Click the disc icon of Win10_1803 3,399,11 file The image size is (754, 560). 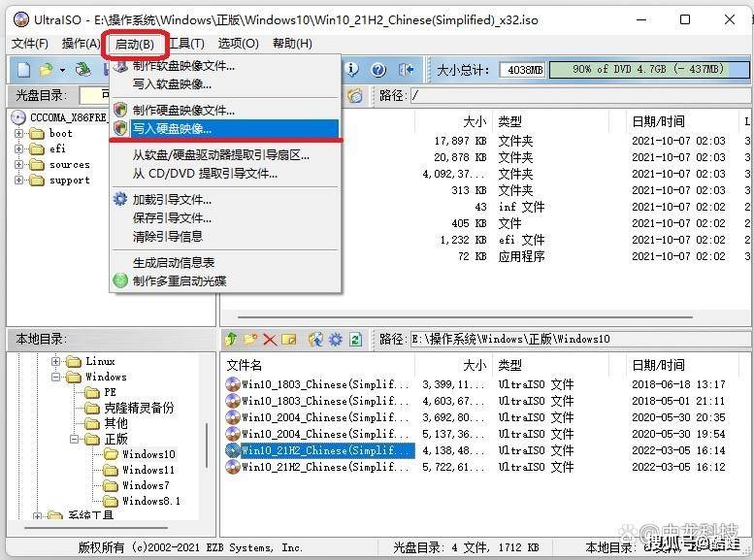click(x=233, y=384)
